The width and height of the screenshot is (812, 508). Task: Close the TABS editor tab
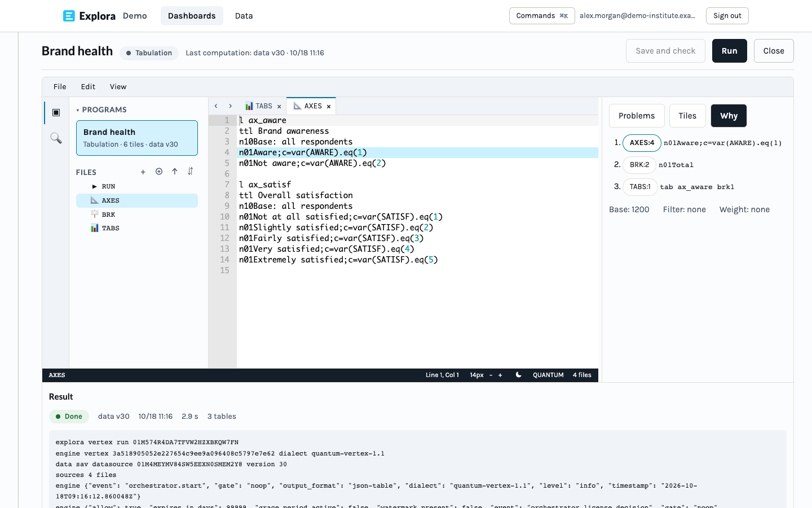tap(279, 106)
